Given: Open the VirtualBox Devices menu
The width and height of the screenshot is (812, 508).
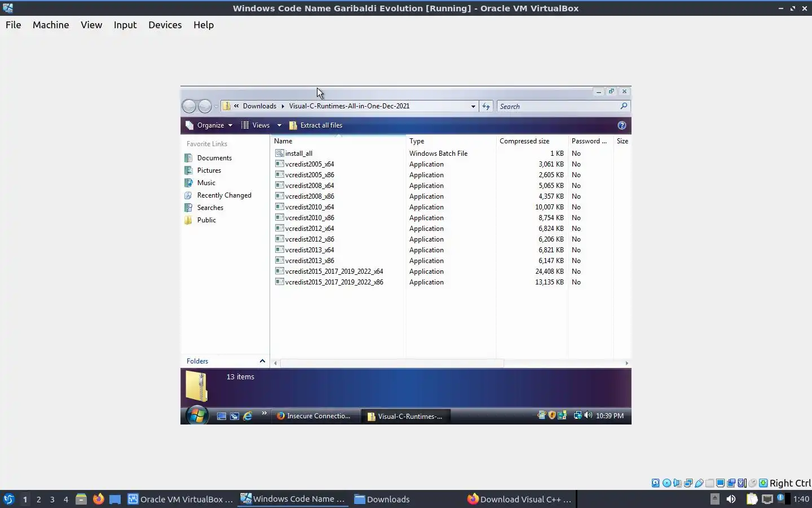Looking at the screenshot, I should [165, 25].
